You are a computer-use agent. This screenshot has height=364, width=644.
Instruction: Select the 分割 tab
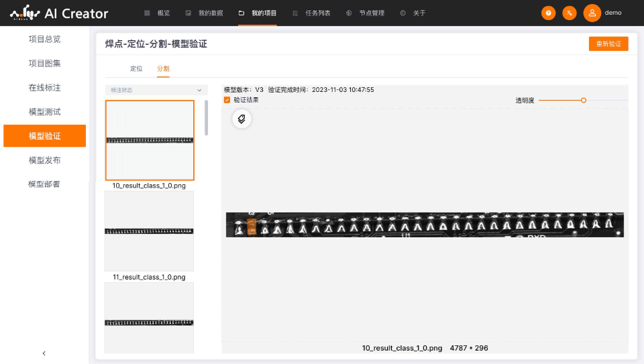click(163, 68)
